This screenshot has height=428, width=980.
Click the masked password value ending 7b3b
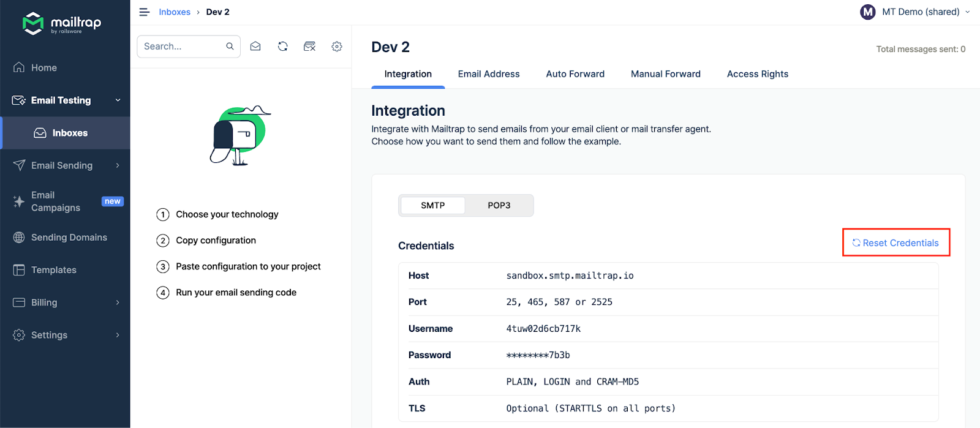click(x=538, y=355)
